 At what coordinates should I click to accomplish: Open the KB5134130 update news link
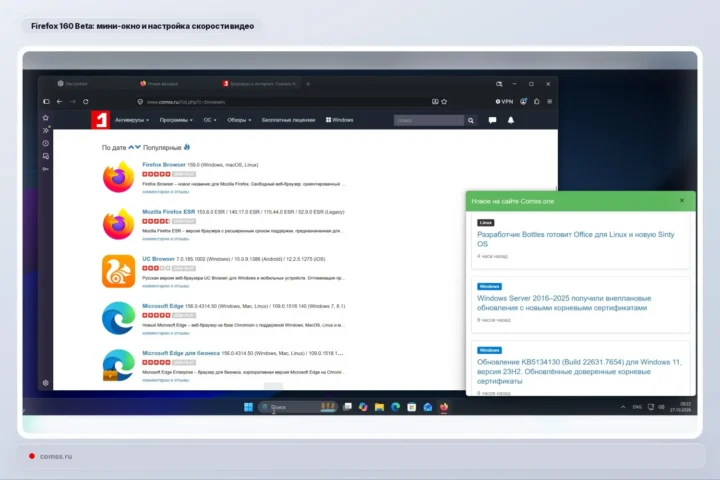click(x=579, y=372)
